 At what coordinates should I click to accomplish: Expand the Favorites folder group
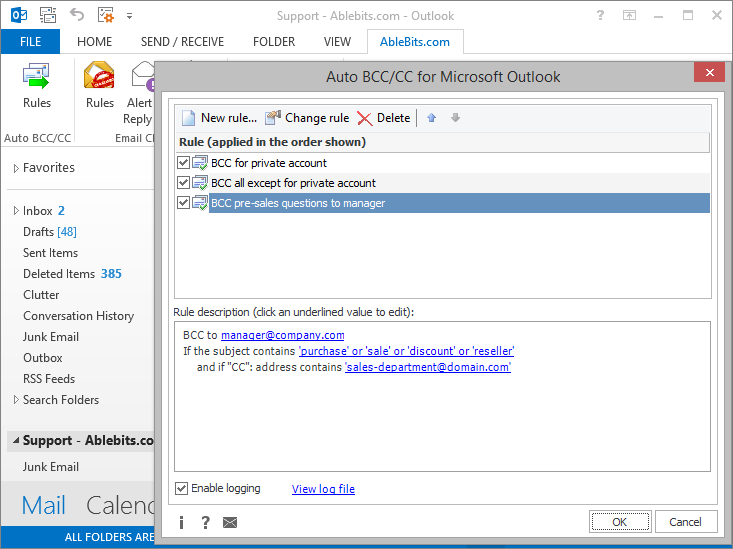[x=16, y=169]
